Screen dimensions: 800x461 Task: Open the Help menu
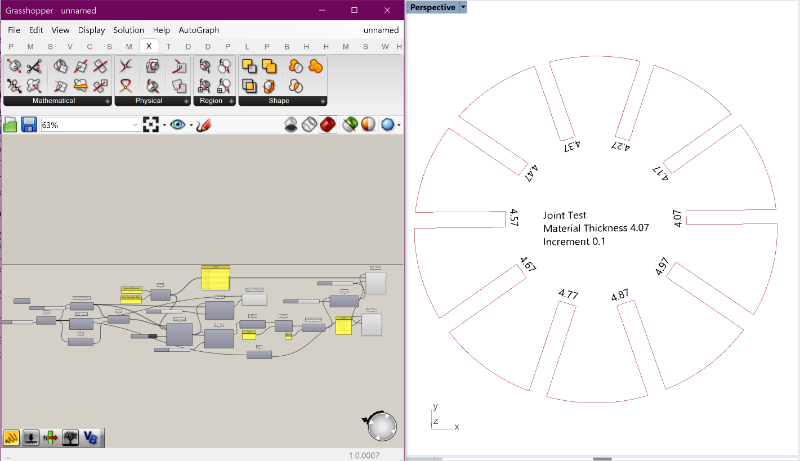[161, 30]
